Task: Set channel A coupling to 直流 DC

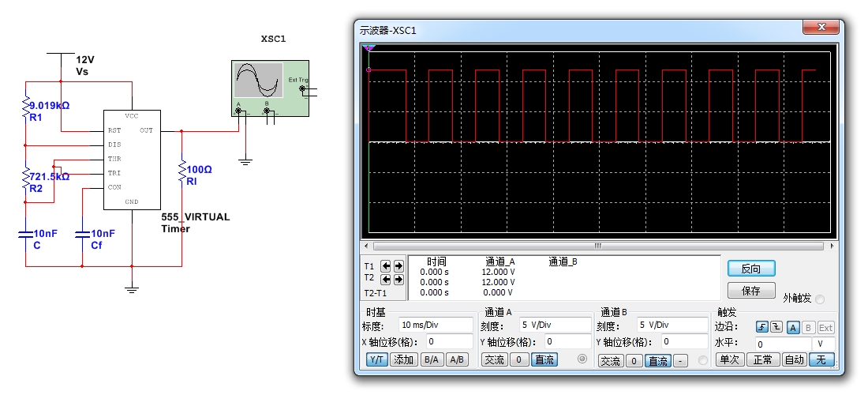Action: pyautogui.click(x=544, y=359)
